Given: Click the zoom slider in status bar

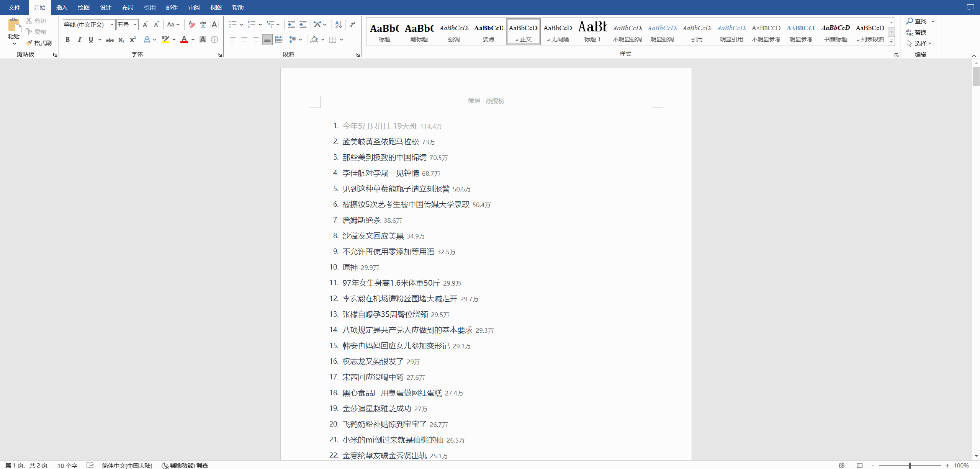Looking at the screenshot, I should (x=910, y=466).
